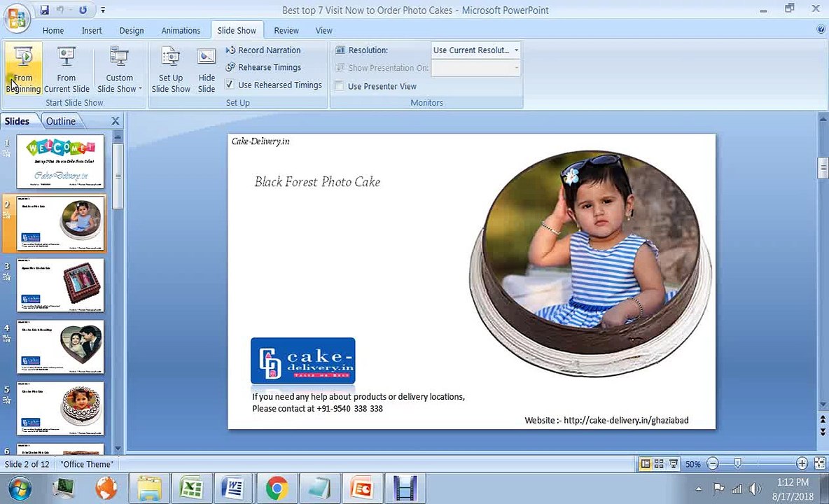Click Record Narration

coord(263,50)
